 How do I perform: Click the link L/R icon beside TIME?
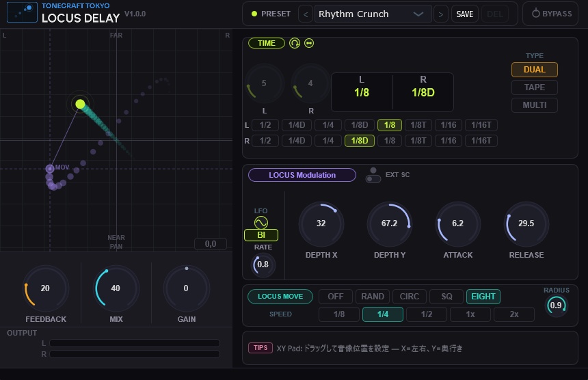pos(309,44)
